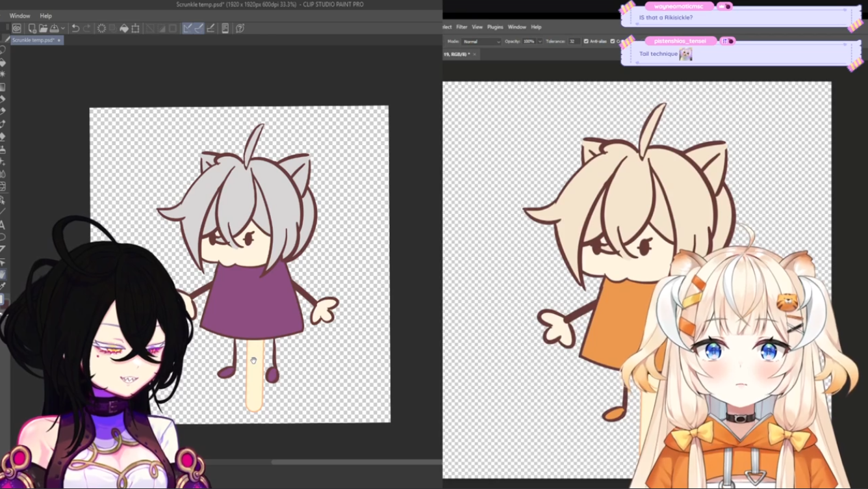Click the smartphone connection icon
Screen dimensions: 868x489
click(225, 29)
